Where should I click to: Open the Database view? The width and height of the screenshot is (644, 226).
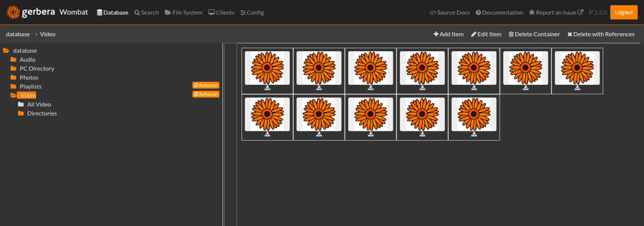pos(112,13)
